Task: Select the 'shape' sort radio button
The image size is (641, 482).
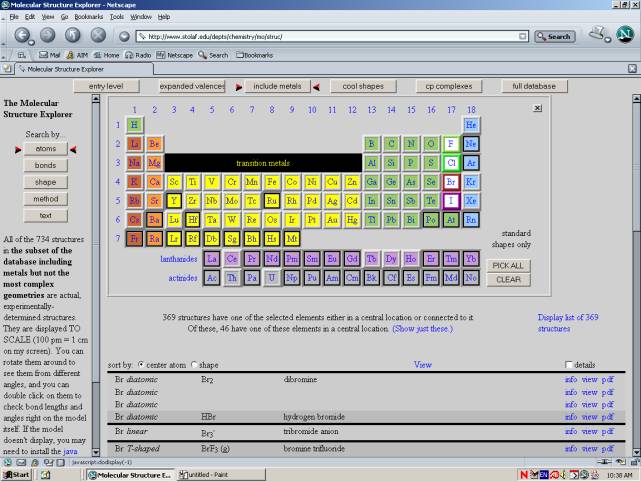Action: [194, 365]
